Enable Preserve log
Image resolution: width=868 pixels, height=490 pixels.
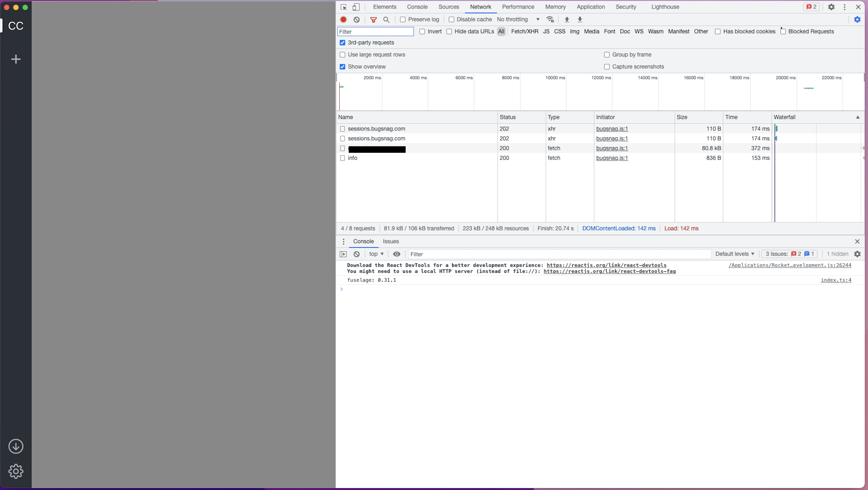point(403,19)
